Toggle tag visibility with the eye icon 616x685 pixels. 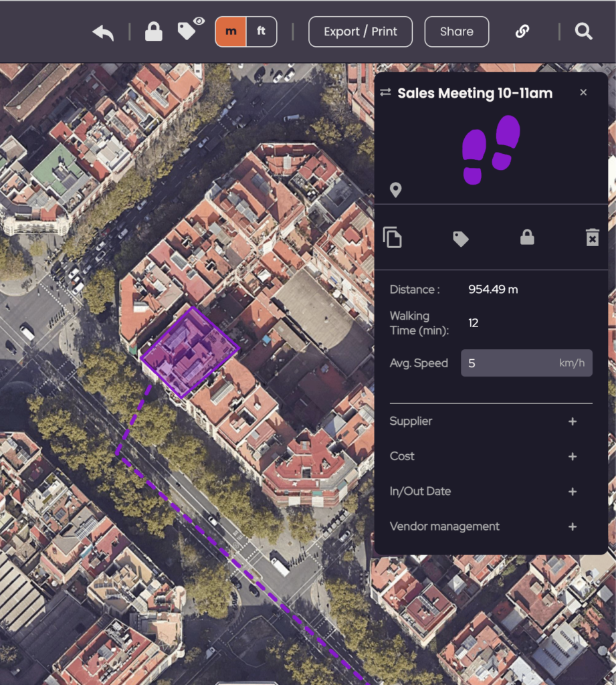190,29
